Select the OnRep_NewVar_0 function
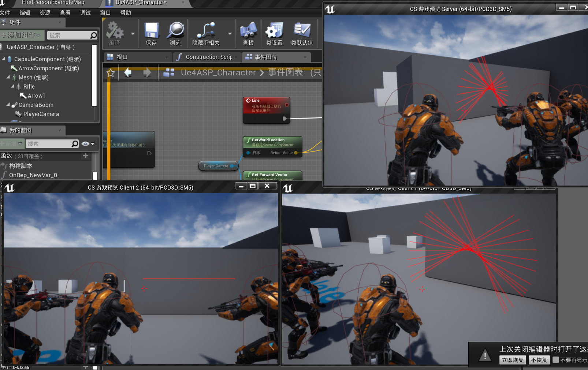This screenshot has width=588, height=370. [33, 175]
